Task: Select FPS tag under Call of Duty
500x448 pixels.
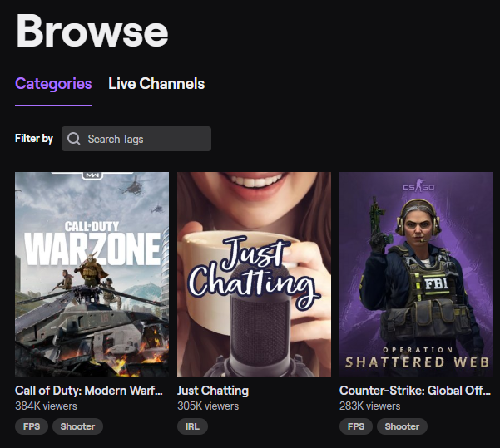Action: pos(32,426)
